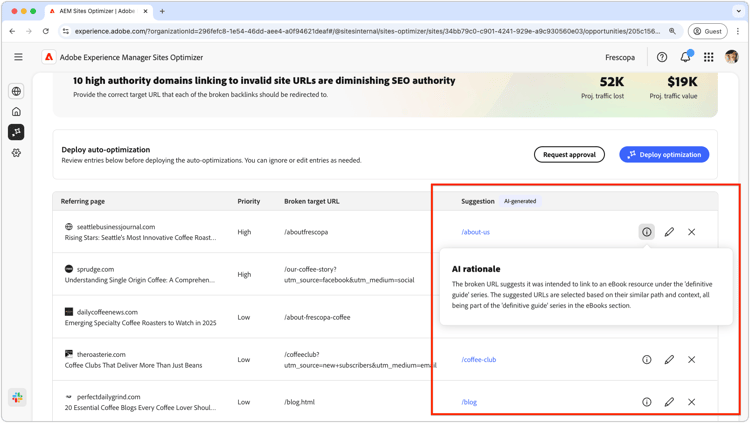Select the seattlebusinessjournal.com referring page
Viewport: 750px width, 423px height.
pyautogui.click(x=116, y=227)
